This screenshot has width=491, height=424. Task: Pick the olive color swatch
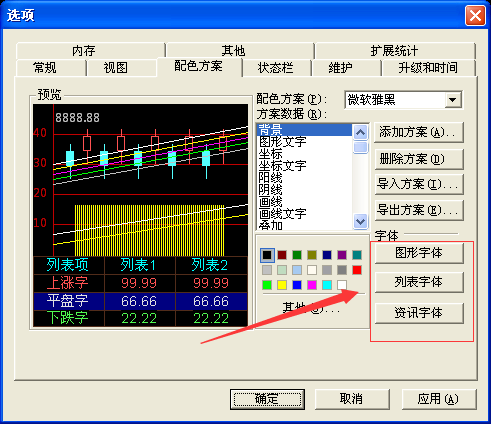tap(312, 255)
